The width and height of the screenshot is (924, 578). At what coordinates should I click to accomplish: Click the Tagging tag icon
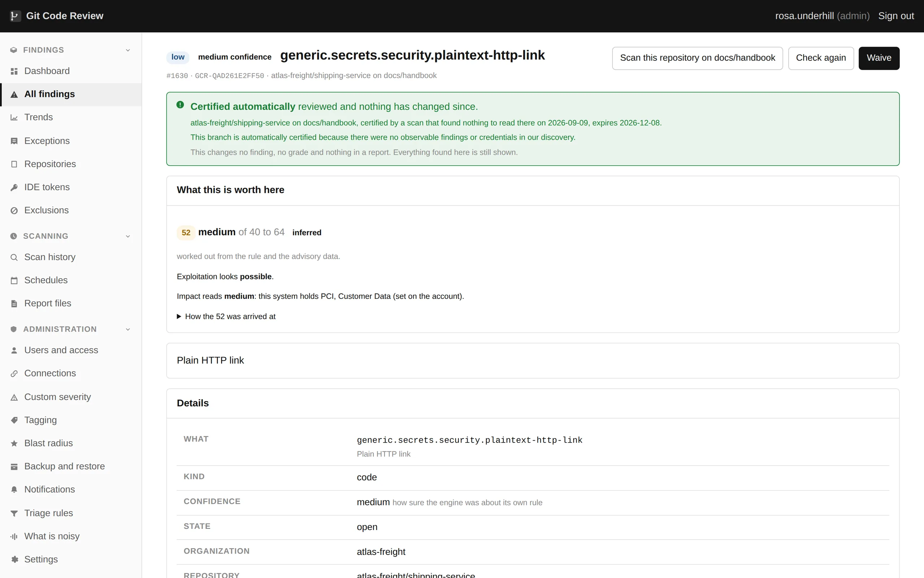(14, 420)
